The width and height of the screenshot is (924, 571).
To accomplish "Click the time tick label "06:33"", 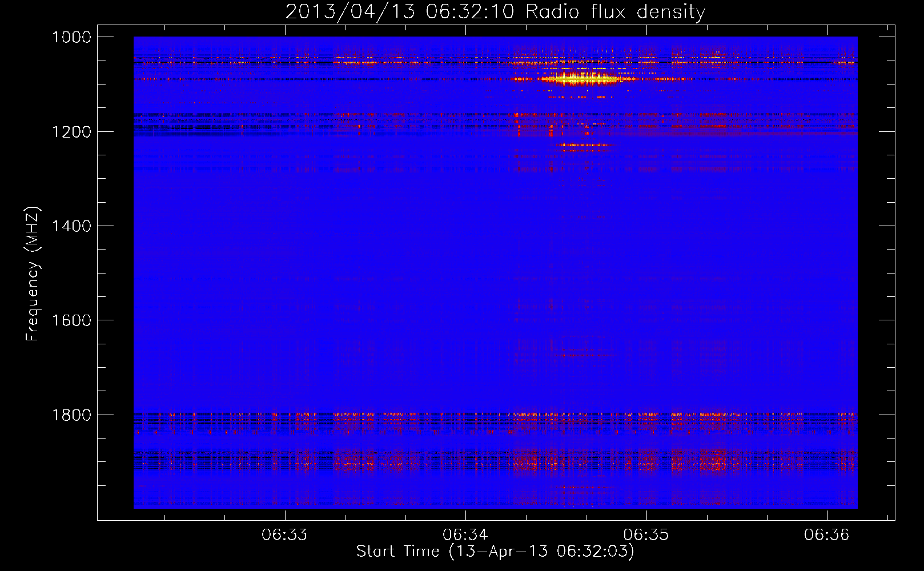I will click(x=284, y=535).
